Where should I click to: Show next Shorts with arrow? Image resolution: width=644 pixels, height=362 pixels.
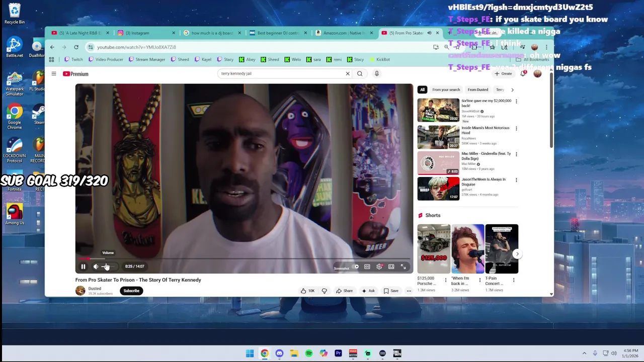tap(517, 254)
